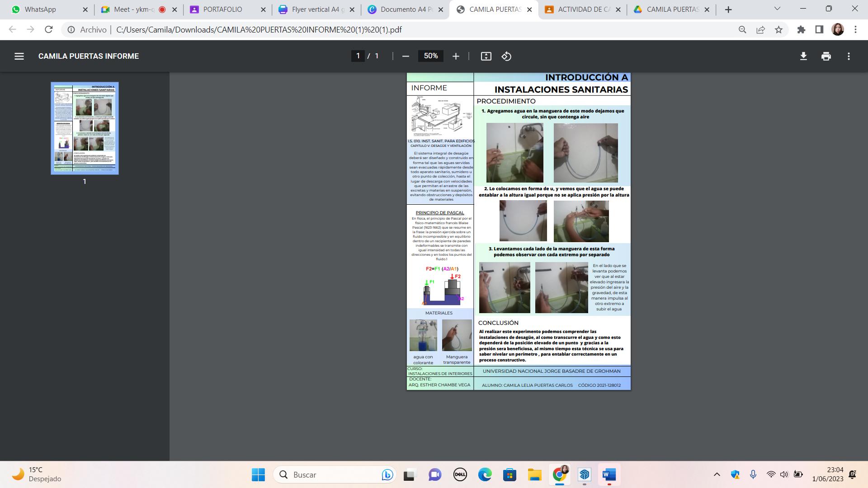The width and height of the screenshot is (868, 488).
Task: Switch to the WhatsApp tab
Action: (x=40, y=9)
